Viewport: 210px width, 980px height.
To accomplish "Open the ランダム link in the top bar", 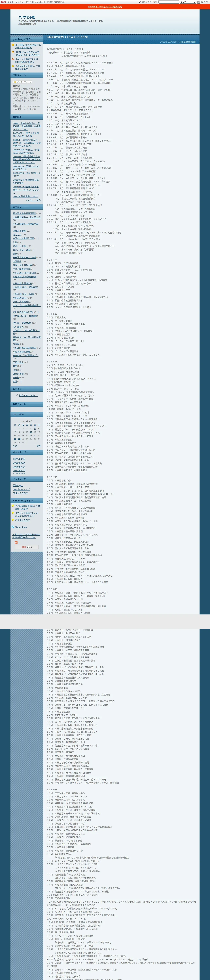I will pyautogui.click(x=19, y=2).
